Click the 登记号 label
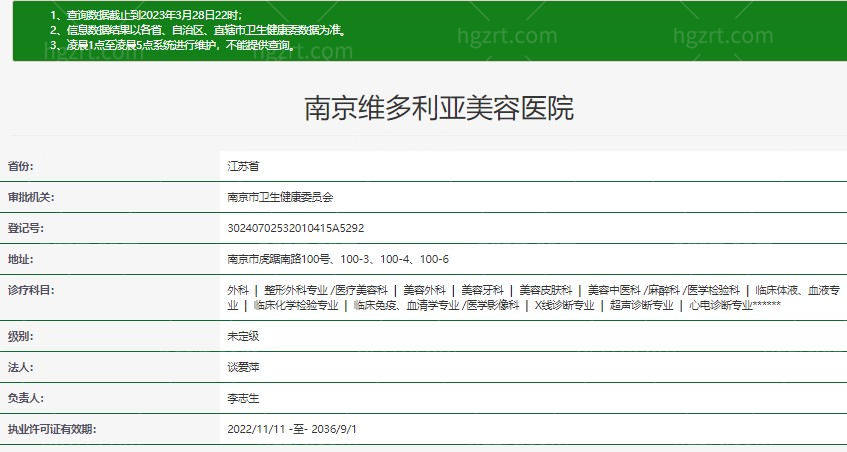Viewport: 847px width, 452px height. coord(25,228)
